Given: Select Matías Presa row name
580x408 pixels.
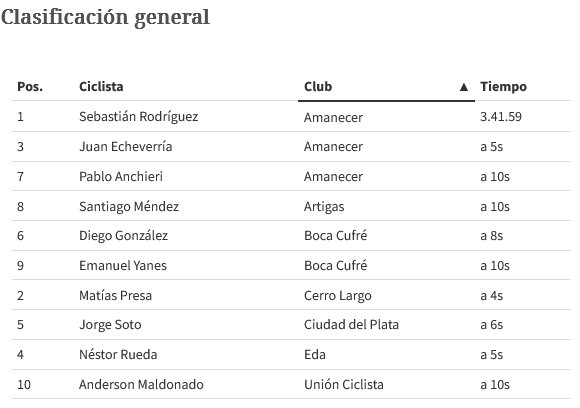Looking at the screenshot, I should point(115,296).
